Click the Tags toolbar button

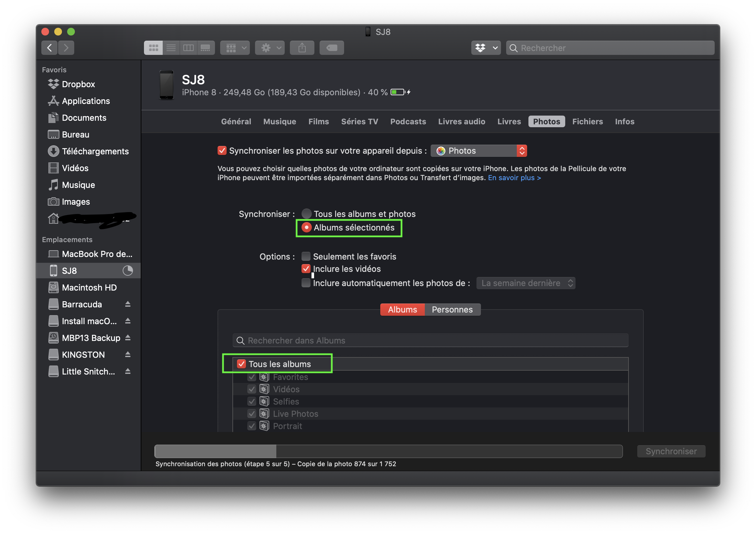(332, 48)
